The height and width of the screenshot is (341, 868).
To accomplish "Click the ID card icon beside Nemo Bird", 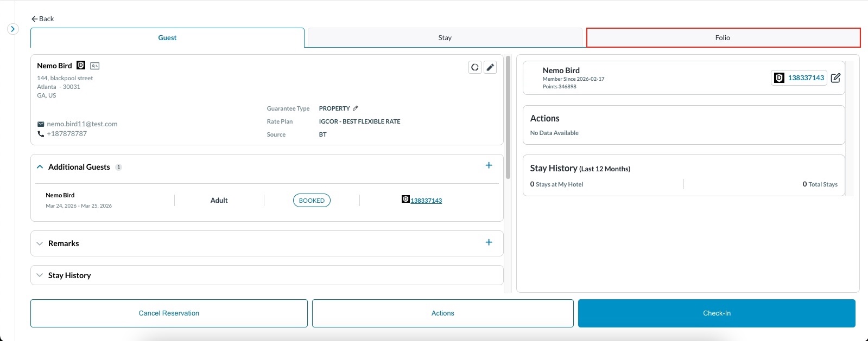I will pyautogui.click(x=94, y=66).
